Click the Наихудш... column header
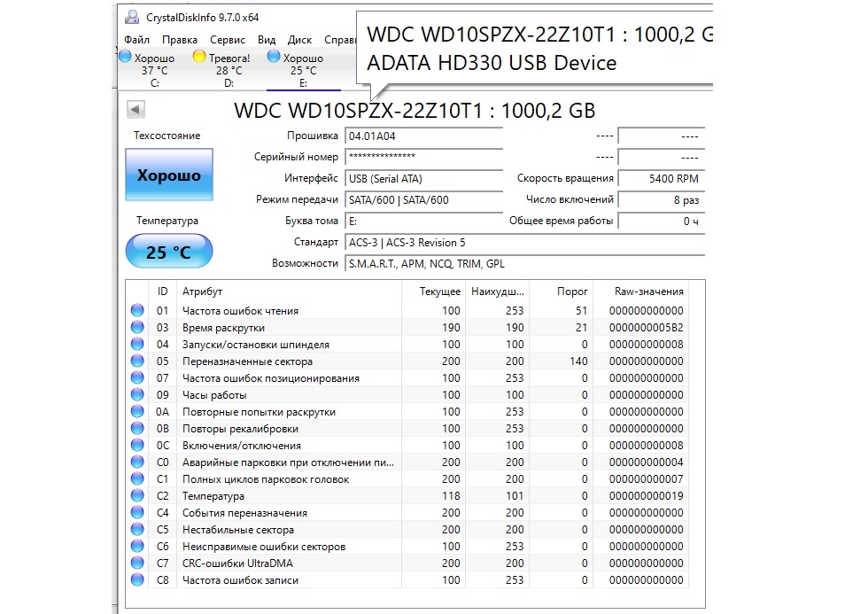 [497, 291]
